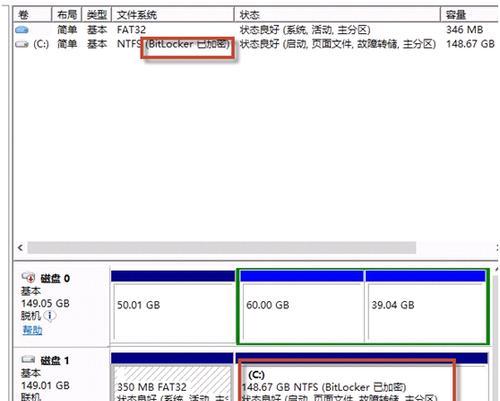Sort by the 文件系统 column header

[173, 15]
